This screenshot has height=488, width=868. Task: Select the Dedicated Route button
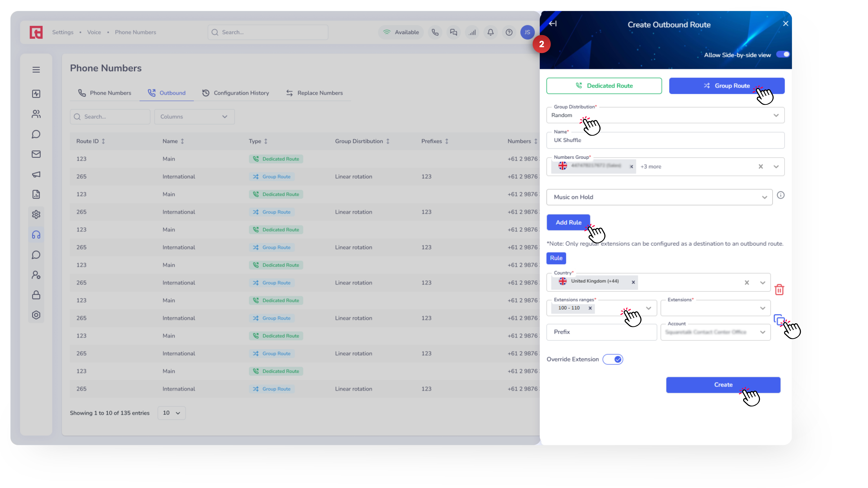[604, 86]
